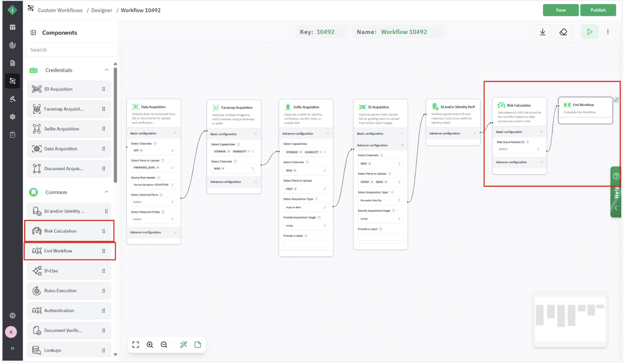623x364 pixels.
Task: Expand Advance configuration in Data Acquisition node
Action: [154, 232]
